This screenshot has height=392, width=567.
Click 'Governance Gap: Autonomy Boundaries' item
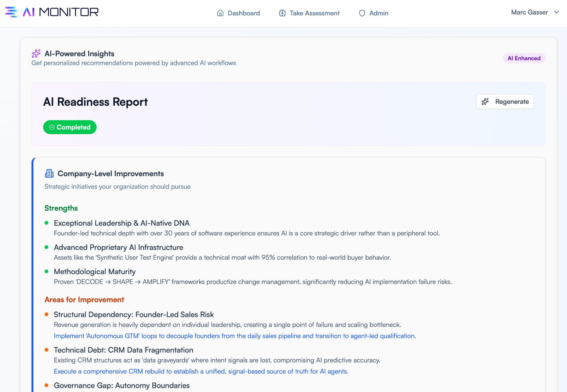pos(122,386)
